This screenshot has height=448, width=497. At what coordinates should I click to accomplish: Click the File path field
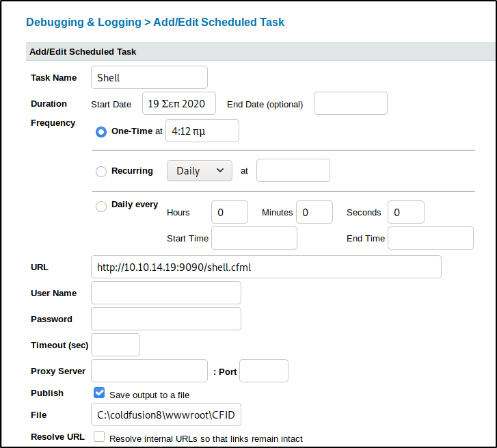[166, 414]
